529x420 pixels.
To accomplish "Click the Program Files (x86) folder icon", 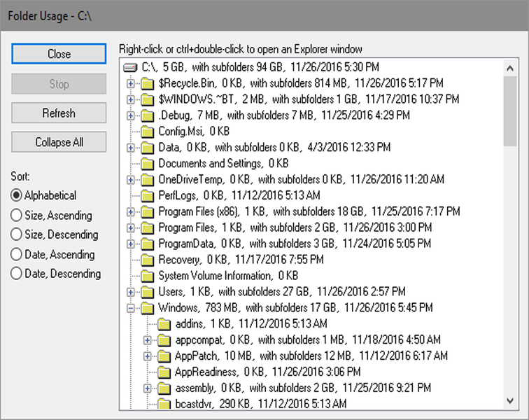I will click(x=147, y=212).
